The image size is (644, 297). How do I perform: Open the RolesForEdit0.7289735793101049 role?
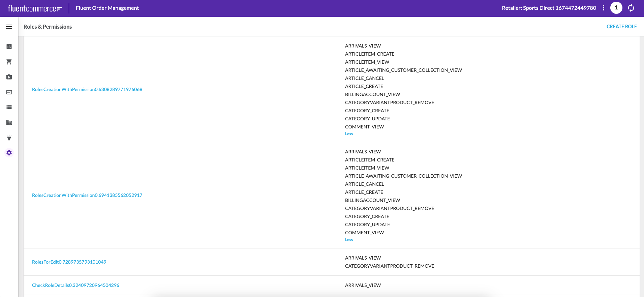click(x=69, y=262)
